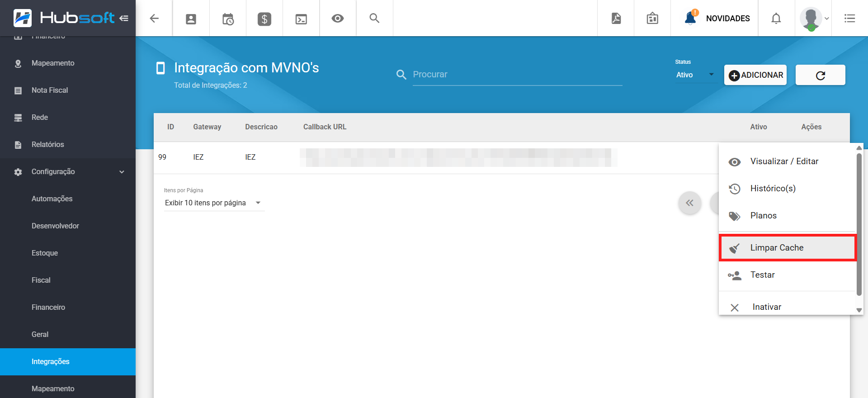Image resolution: width=868 pixels, height=398 pixels.
Task: Open the PDF document icon
Action: (x=616, y=19)
